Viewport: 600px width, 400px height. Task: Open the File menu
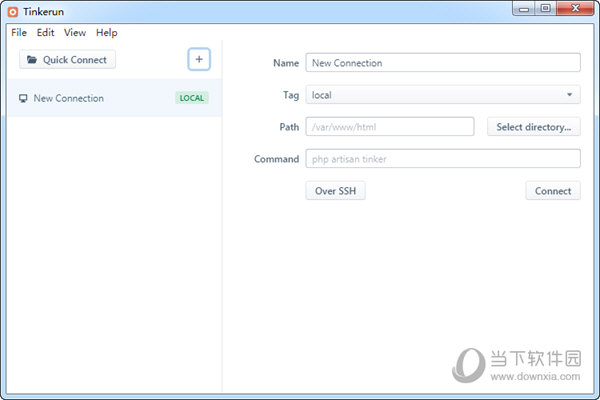[x=19, y=33]
